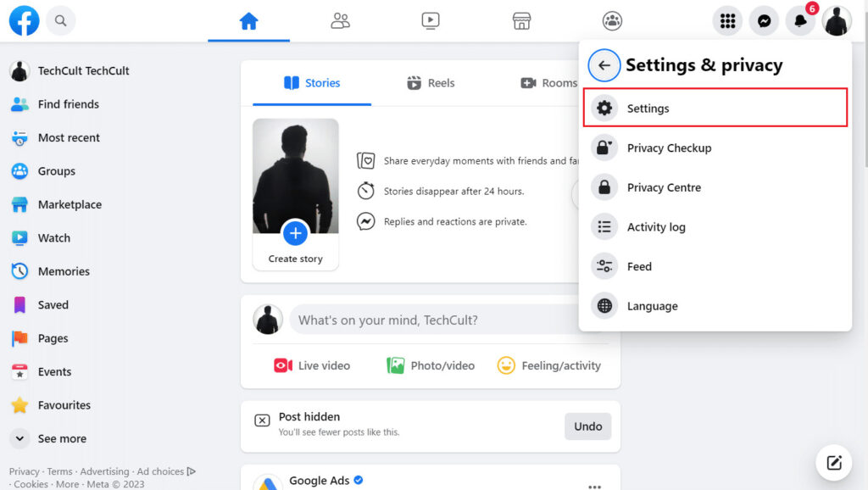This screenshot has height=490, width=868.
Task: Click the new message compose icon
Action: [834, 462]
